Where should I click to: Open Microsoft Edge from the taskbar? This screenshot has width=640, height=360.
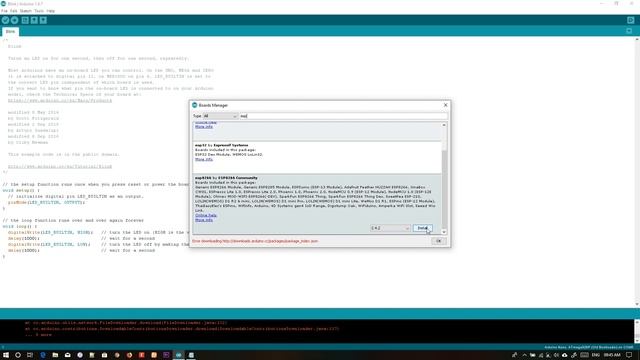43,355
